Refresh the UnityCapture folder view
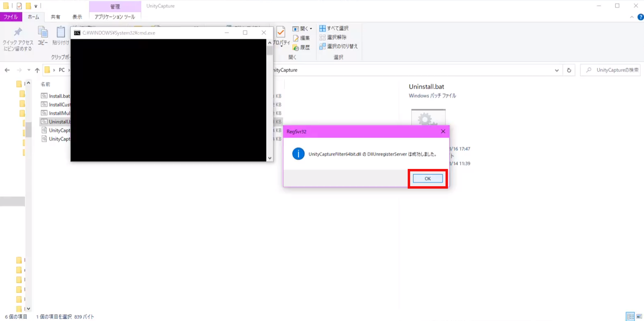The image size is (644, 321). coord(569,70)
